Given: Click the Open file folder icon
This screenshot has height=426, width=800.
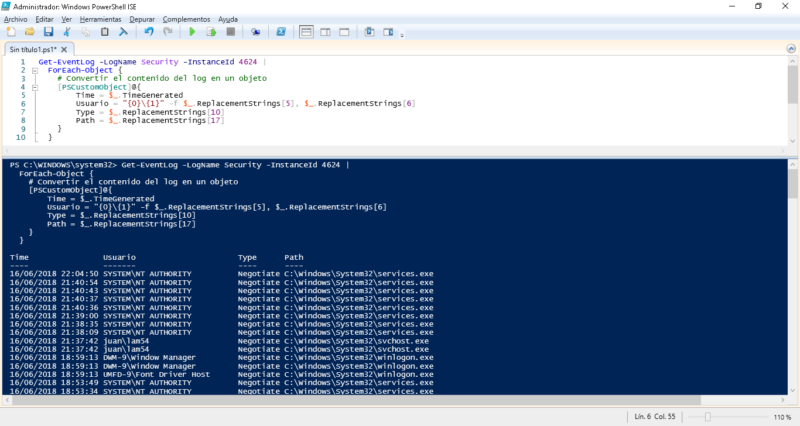Looking at the screenshot, I should pos(29,32).
